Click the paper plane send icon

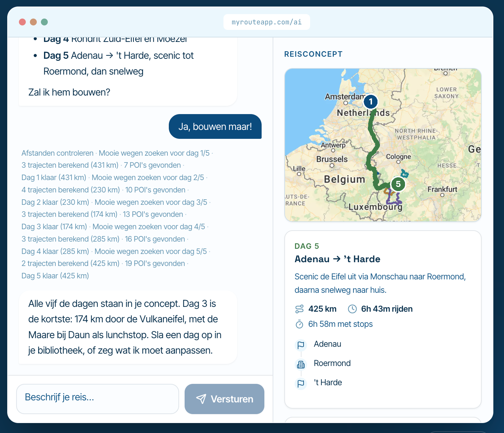[201, 399]
